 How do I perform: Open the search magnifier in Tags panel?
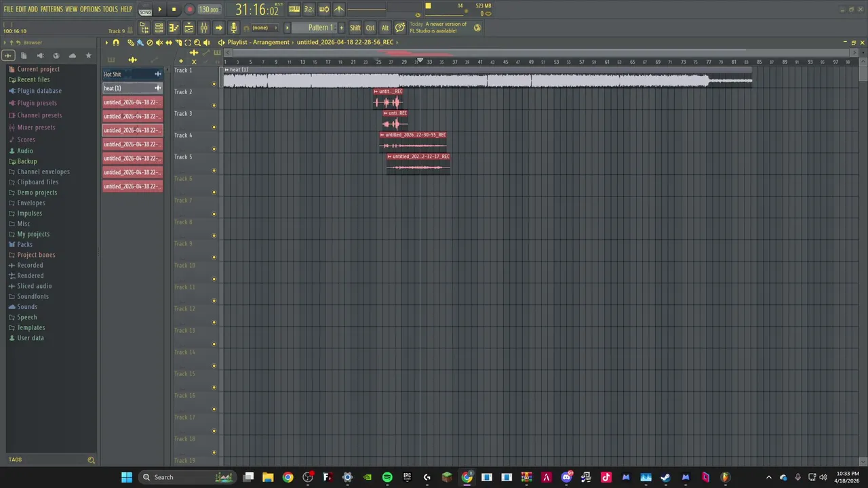tap(91, 460)
